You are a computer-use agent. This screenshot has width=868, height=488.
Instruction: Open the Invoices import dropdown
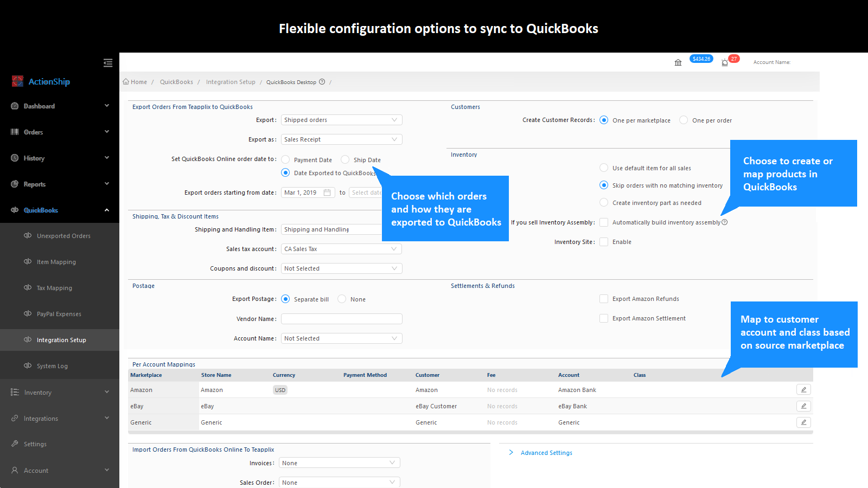(x=340, y=463)
